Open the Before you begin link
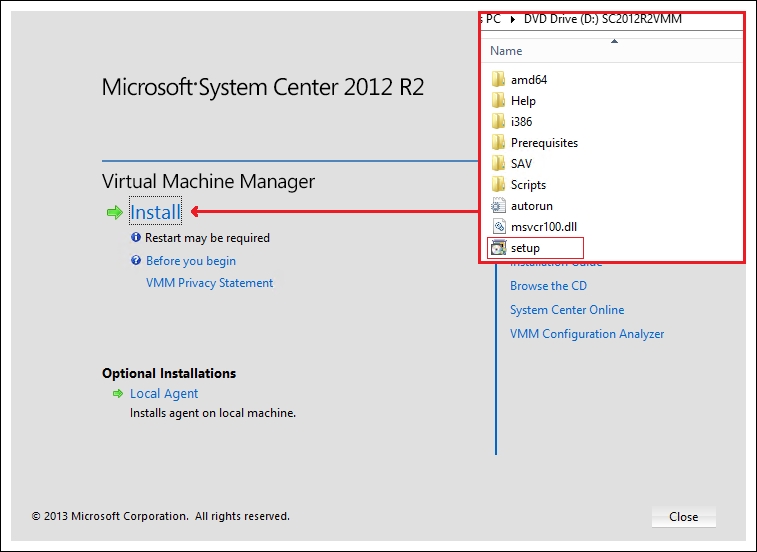757x552 pixels. coord(191,261)
